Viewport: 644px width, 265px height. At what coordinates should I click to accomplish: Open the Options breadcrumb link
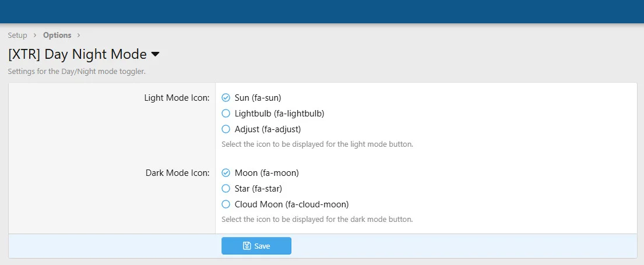pyautogui.click(x=57, y=36)
